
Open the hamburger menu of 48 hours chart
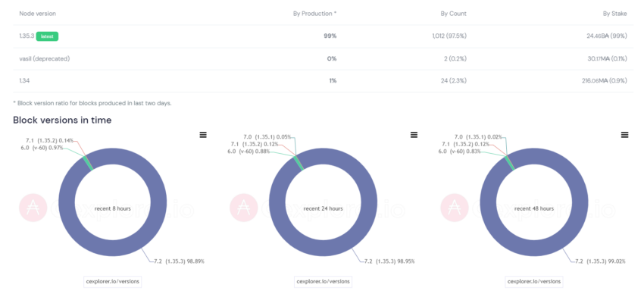[x=625, y=135]
